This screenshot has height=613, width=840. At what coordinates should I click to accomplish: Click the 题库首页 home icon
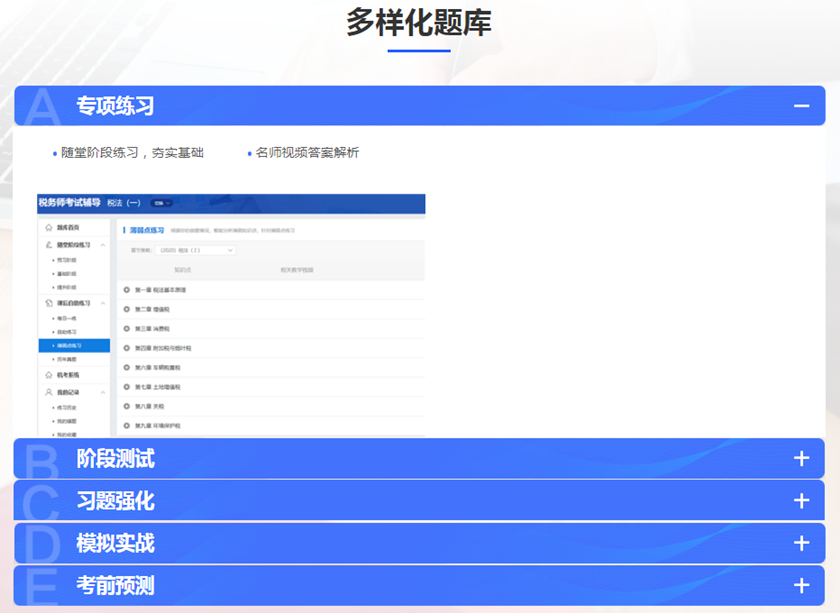[x=47, y=226]
